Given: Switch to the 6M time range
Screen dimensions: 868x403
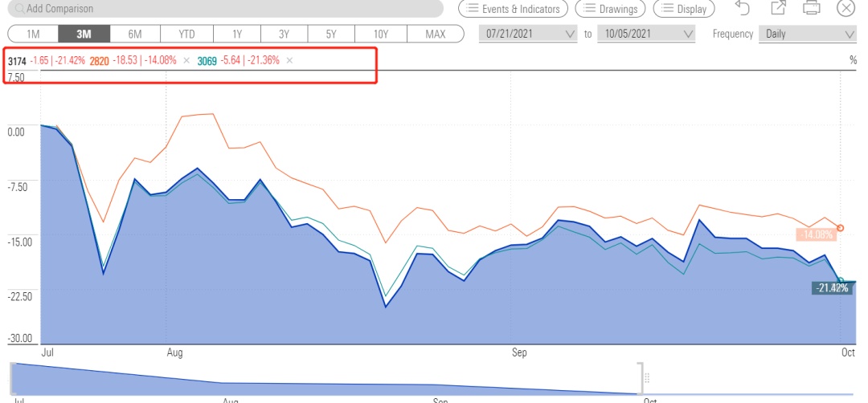Looking at the screenshot, I should point(134,35).
